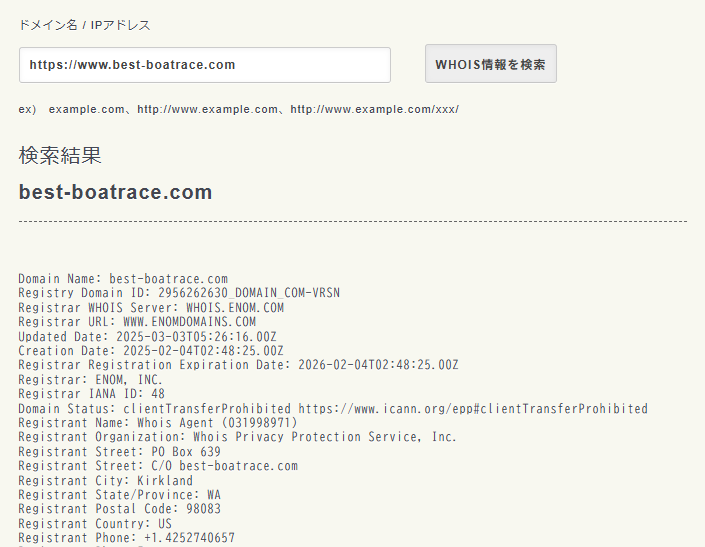Click the Registrant Organization line
This screenshot has width=705, height=547.
pyautogui.click(x=237, y=437)
